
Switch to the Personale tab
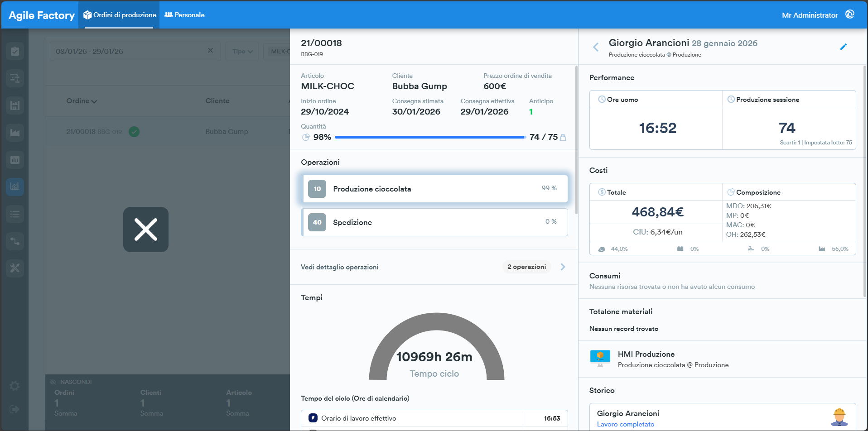(184, 15)
